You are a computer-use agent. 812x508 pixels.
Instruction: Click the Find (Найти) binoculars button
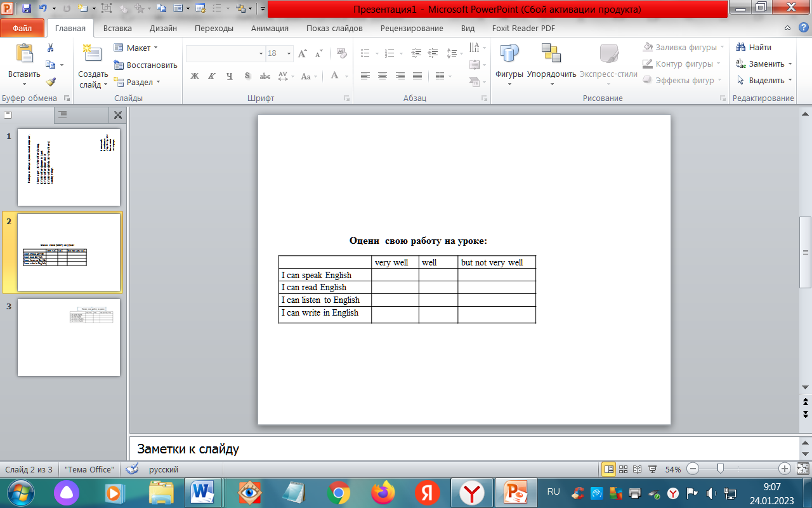pos(754,47)
